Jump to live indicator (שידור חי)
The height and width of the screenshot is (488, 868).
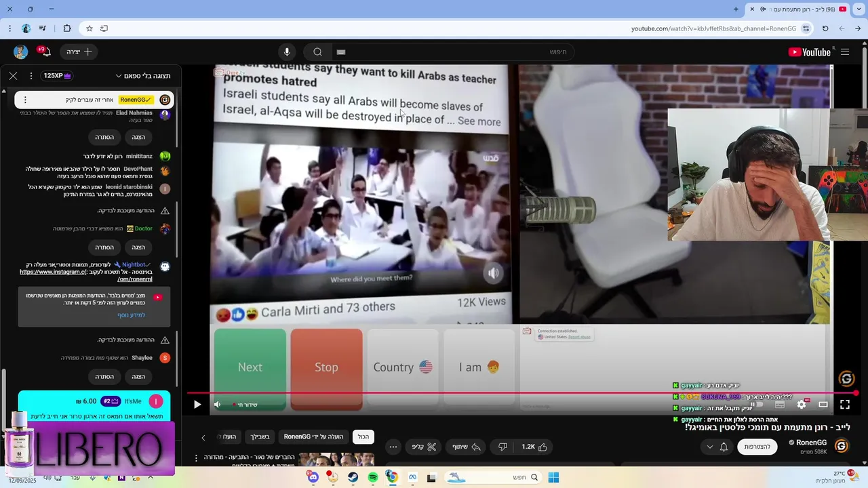tap(245, 405)
